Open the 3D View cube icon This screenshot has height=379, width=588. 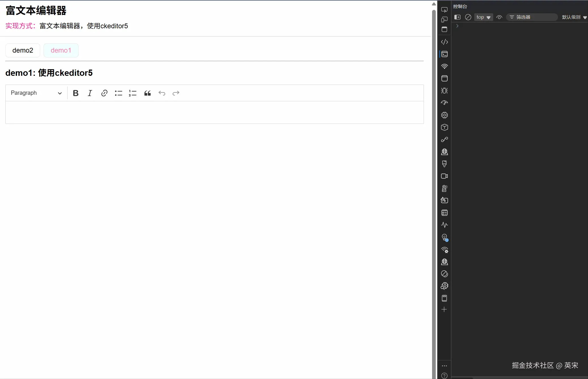pyautogui.click(x=444, y=127)
